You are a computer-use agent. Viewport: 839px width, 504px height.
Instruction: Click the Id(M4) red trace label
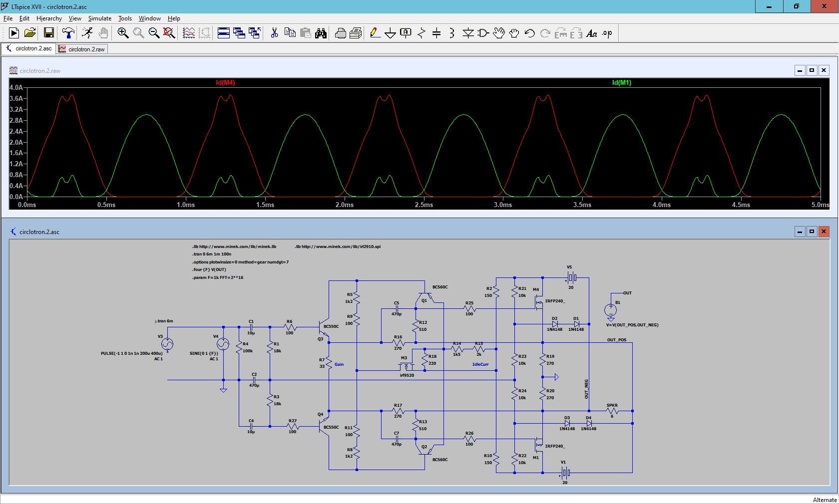coord(225,82)
